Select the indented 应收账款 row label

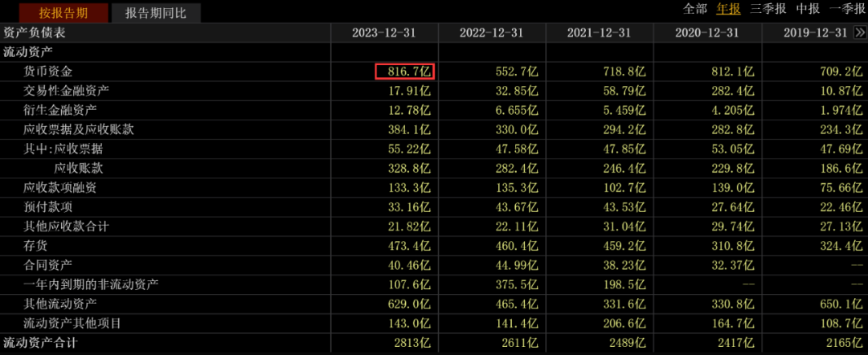(x=79, y=169)
